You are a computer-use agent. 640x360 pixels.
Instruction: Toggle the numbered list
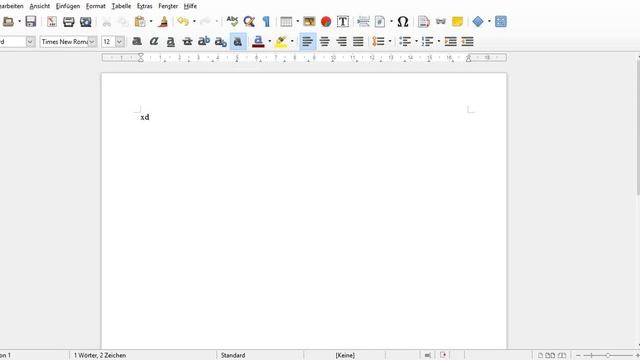pos(427,41)
